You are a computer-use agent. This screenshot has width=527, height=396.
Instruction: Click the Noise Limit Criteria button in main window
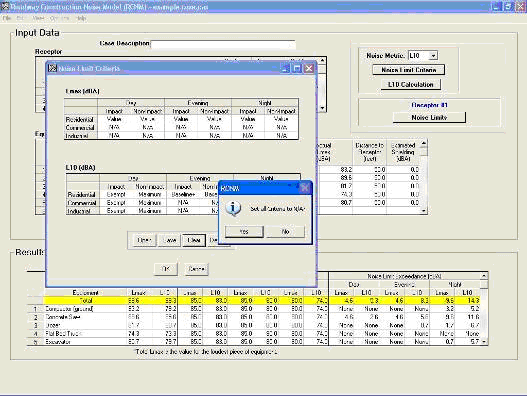408,70
